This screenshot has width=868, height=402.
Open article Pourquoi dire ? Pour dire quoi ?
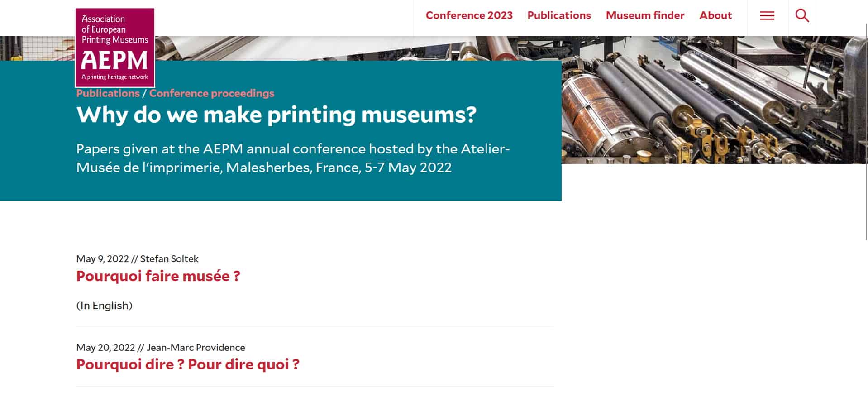(188, 364)
